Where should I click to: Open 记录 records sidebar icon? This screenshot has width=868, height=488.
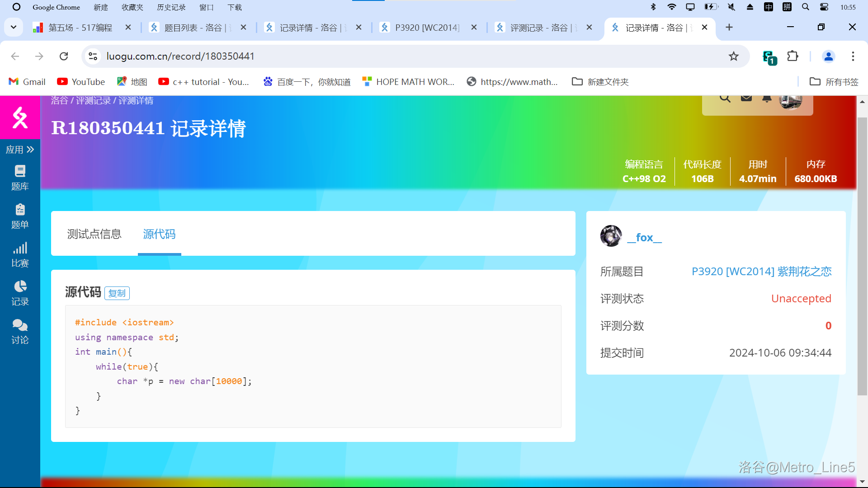click(20, 293)
